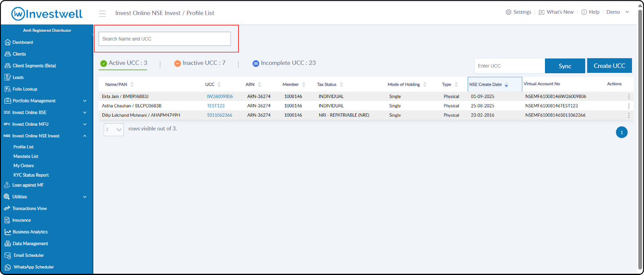Expand Invest Online BSE menu
The width and height of the screenshot is (644, 275).
45,113
